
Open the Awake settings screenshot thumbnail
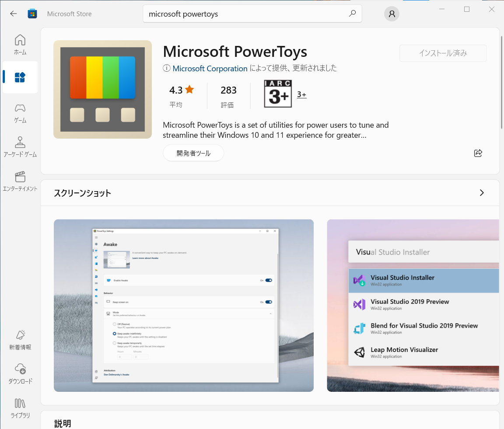click(184, 305)
